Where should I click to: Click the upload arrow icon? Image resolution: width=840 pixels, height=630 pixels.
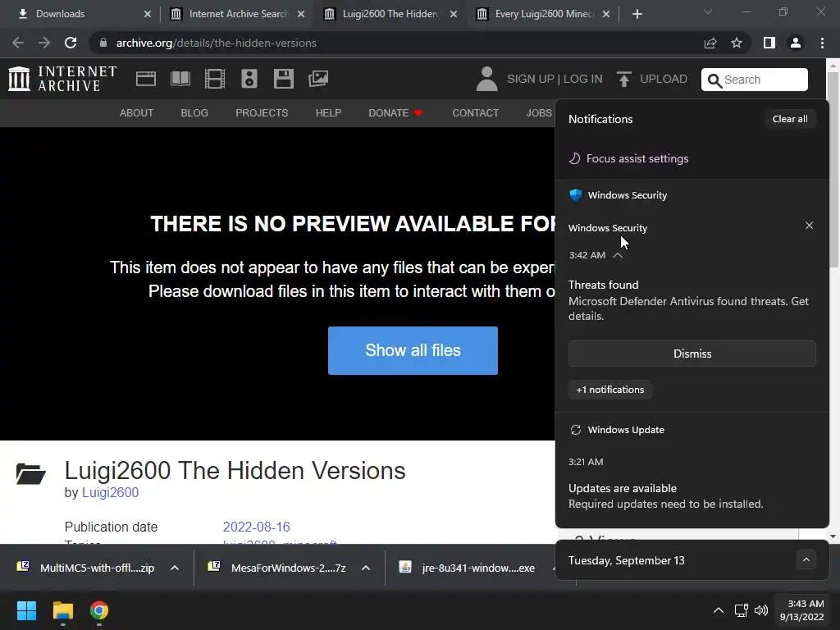click(x=623, y=79)
